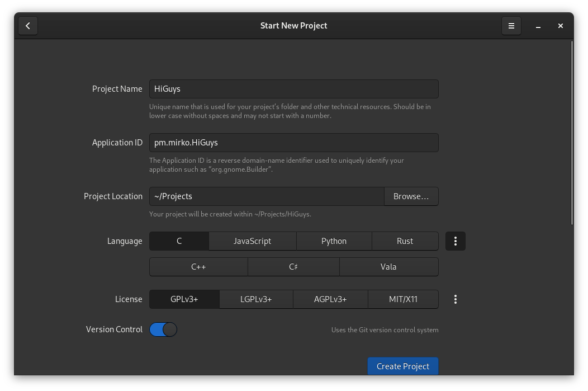
Task: Select C as the project language
Action: pyautogui.click(x=179, y=241)
